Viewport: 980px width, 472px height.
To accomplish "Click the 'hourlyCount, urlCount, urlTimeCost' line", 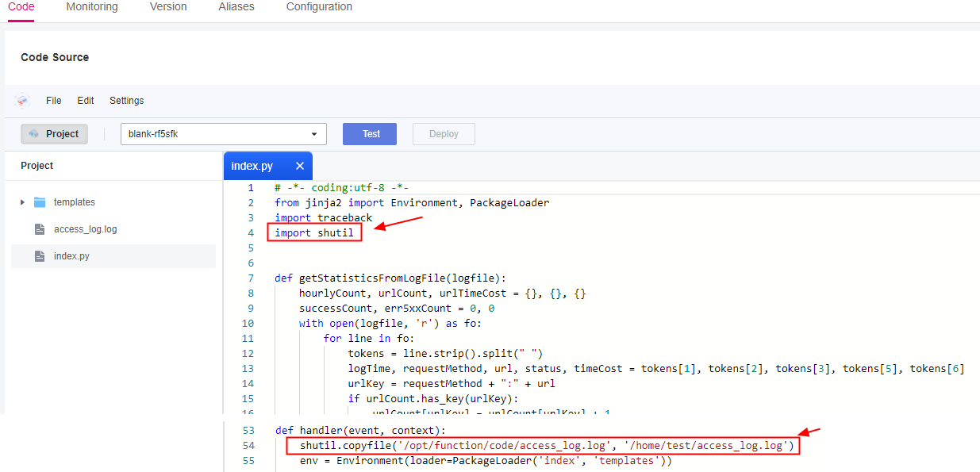I will (443, 293).
